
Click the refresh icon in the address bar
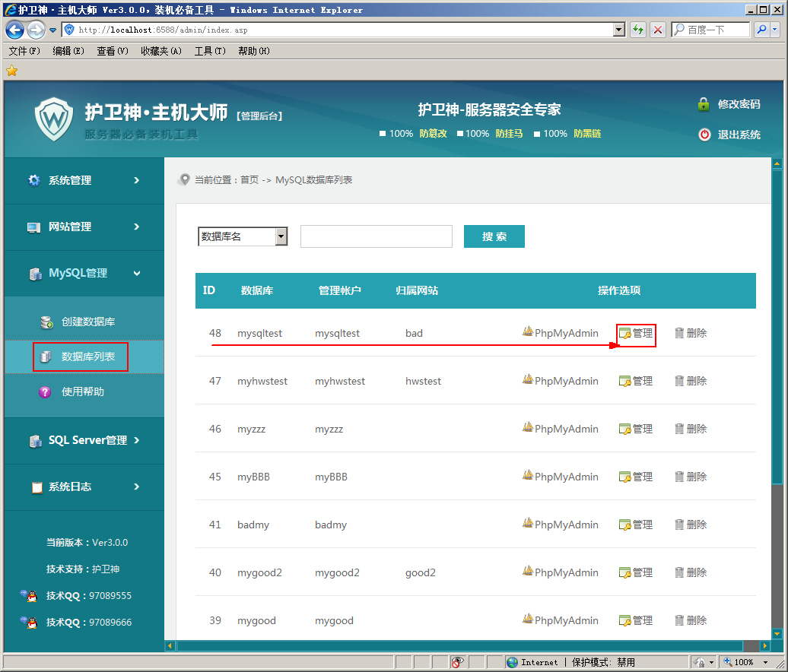(x=637, y=30)
